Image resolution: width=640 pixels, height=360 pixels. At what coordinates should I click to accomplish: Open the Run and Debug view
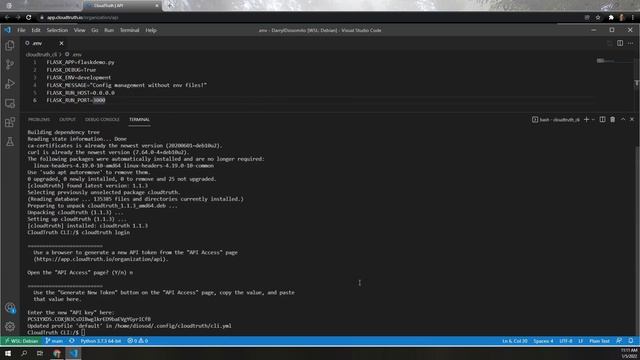tap(10, 84)
